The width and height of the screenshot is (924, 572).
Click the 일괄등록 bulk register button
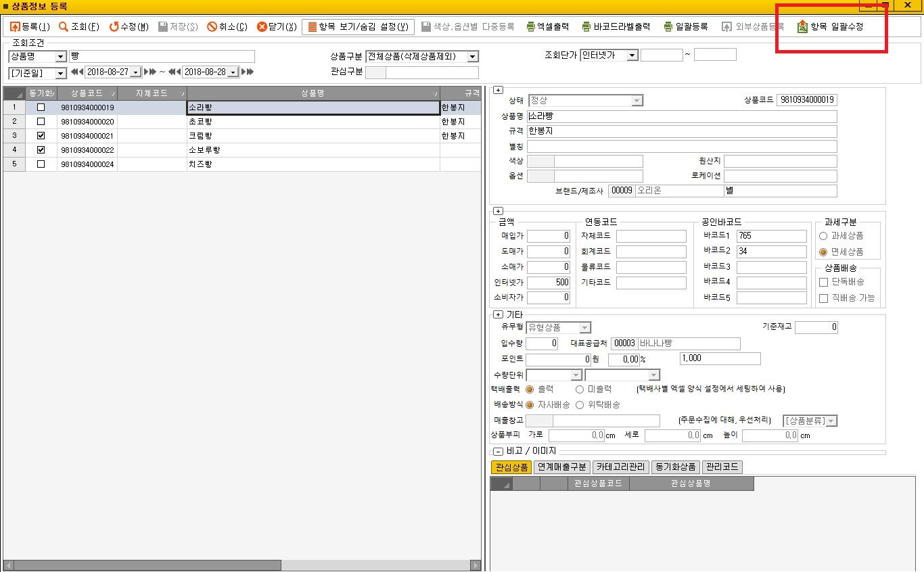(685, 27)
